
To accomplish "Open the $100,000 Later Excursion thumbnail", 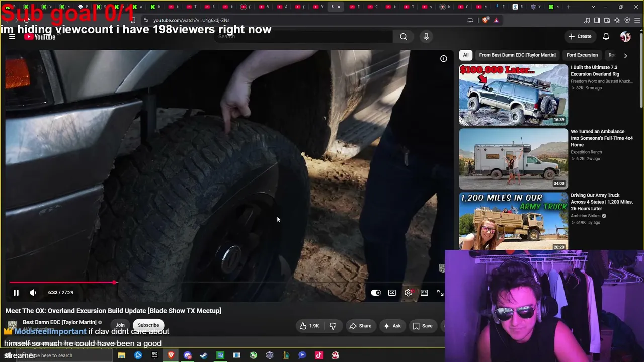I will (513, 95).
